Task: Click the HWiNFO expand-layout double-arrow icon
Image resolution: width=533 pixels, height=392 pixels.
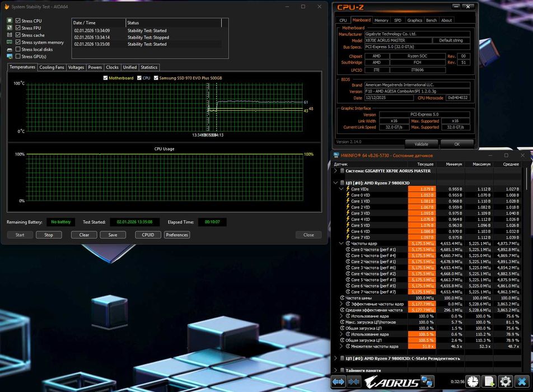Action: (x=338, y=382)
